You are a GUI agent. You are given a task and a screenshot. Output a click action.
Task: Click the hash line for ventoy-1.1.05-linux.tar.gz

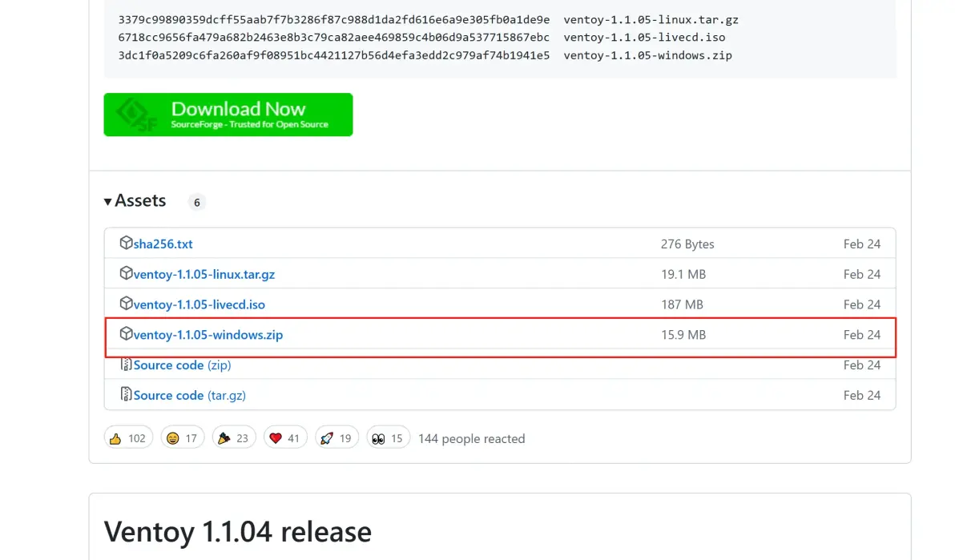pos(428,19)
